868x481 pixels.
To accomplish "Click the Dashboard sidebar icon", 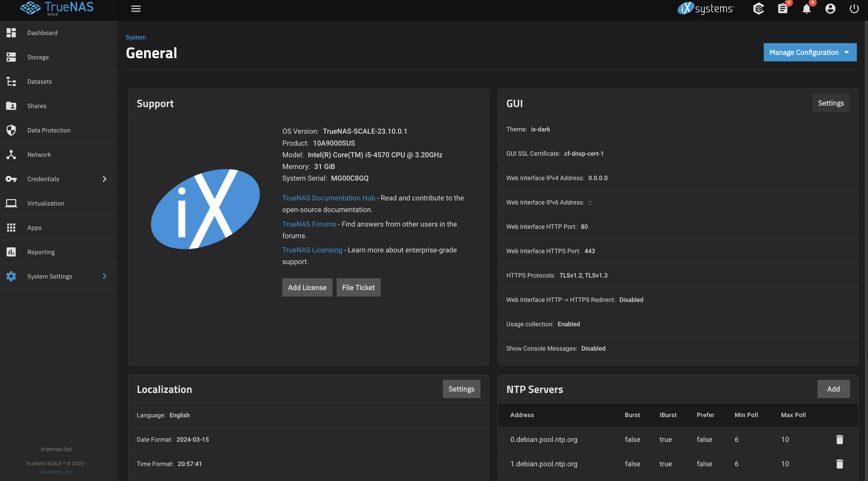I will 11,33.
